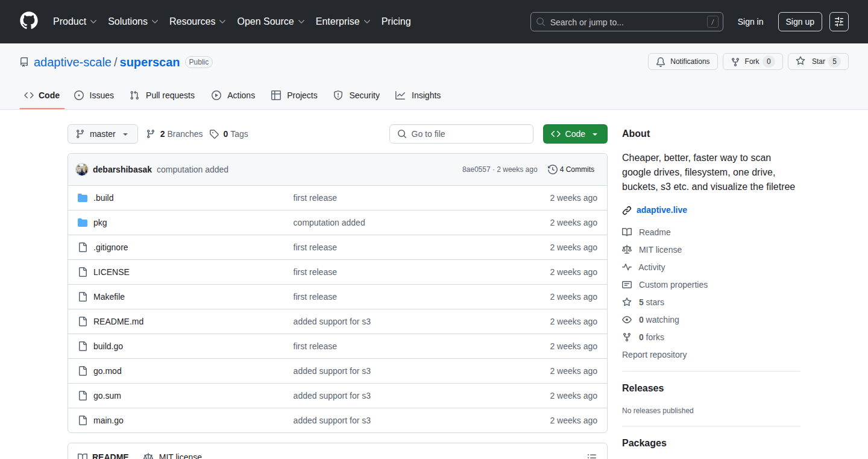Switch to the Insights tab
The height and width of the screenshot is (459, 868).
click(418, 95)
